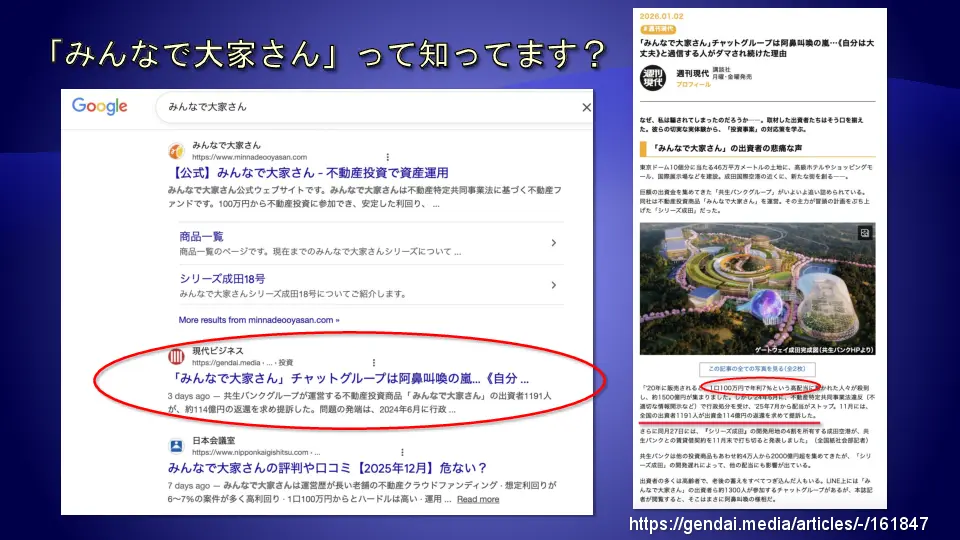
Task: Open the シリーズ成田18号 sitelink
Action: [x=222, y=279]
